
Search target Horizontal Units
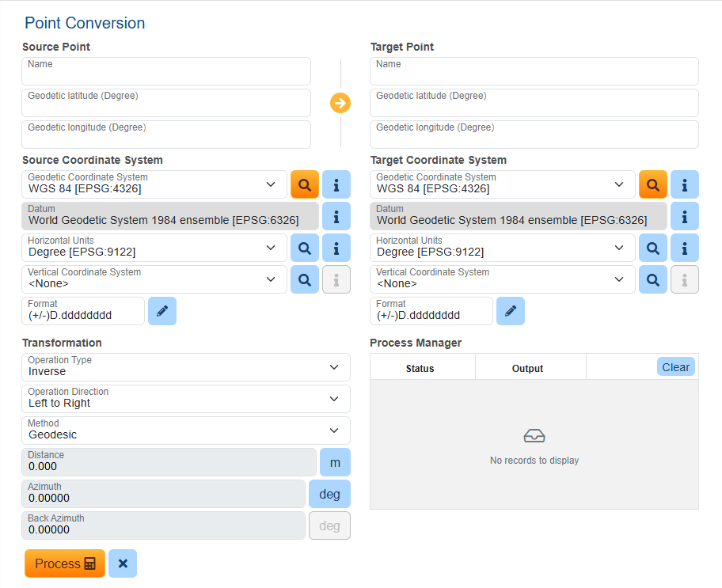pos(652,248)
